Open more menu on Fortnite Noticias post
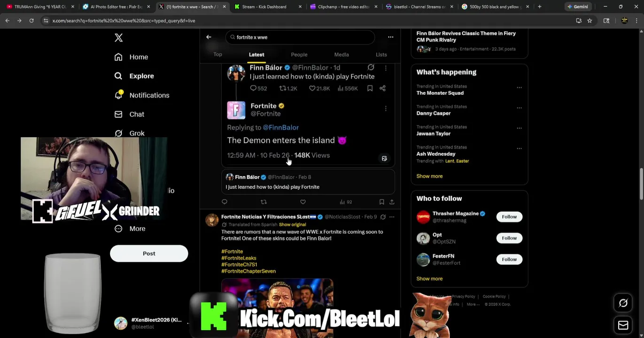Viewport: 644px width, 338px height. (x=392, y=217)
